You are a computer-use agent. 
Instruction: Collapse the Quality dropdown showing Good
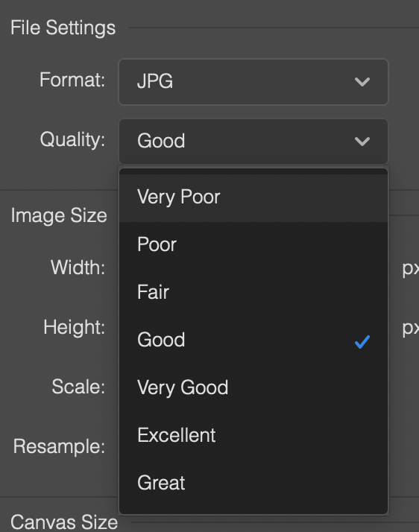[x=253, y=142]
